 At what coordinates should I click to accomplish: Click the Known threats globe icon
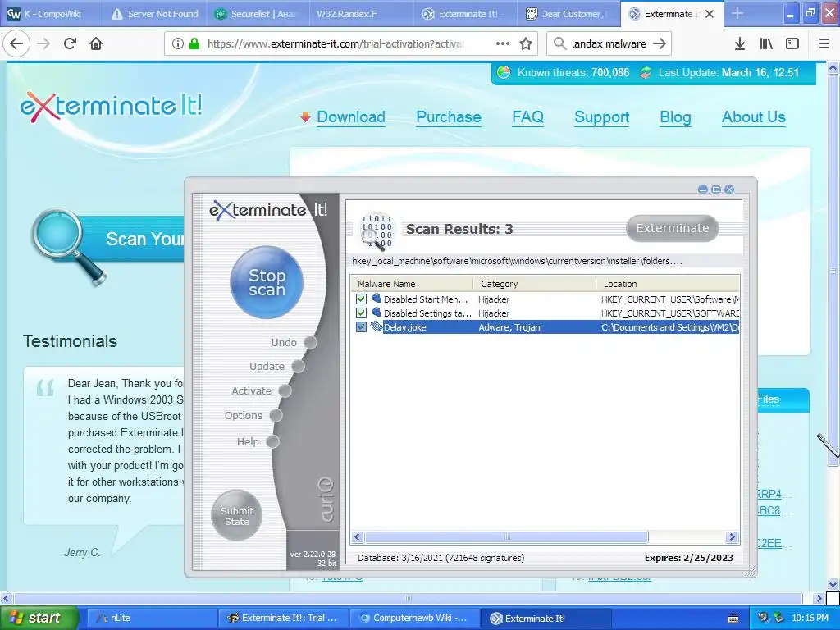[x=504, y=72]
